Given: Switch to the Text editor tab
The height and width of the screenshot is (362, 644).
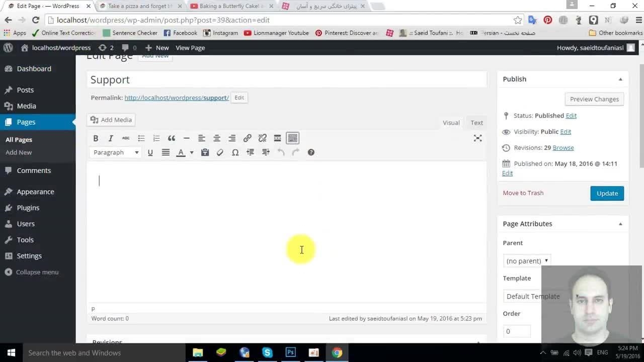Looking at the screenshot, I should pos(476,123).
